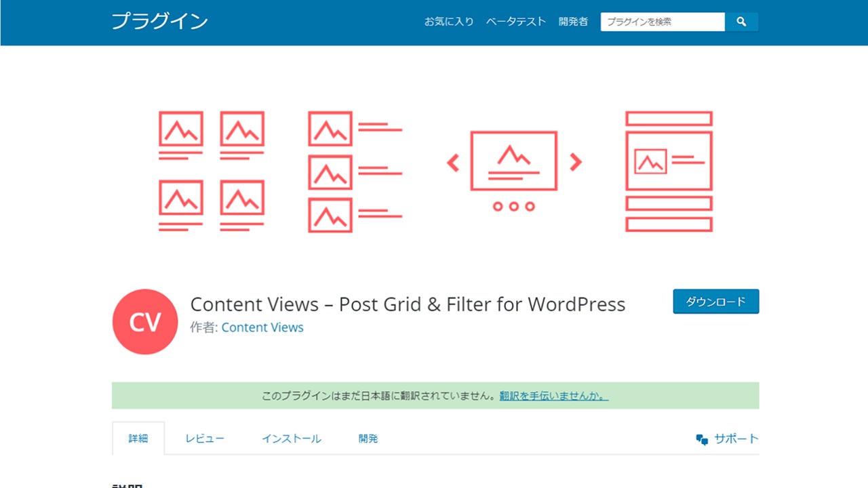
Task: Switch to the 開発 tab
Action: tap(368, 439)
